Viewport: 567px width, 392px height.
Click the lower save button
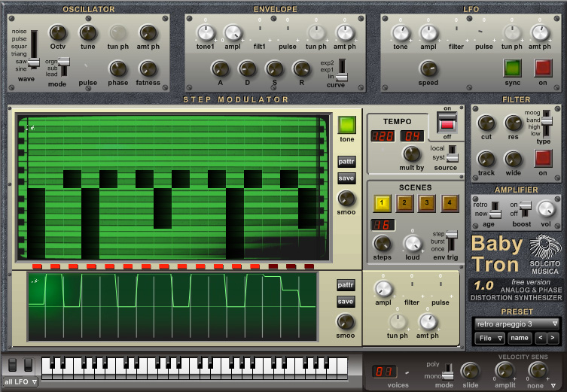point(346,302)
